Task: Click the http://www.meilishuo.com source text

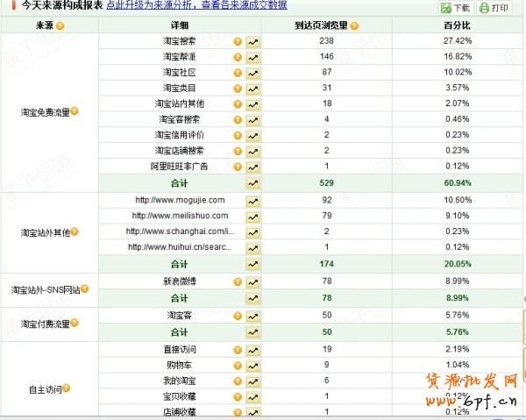Action: (x=180, y=216)
